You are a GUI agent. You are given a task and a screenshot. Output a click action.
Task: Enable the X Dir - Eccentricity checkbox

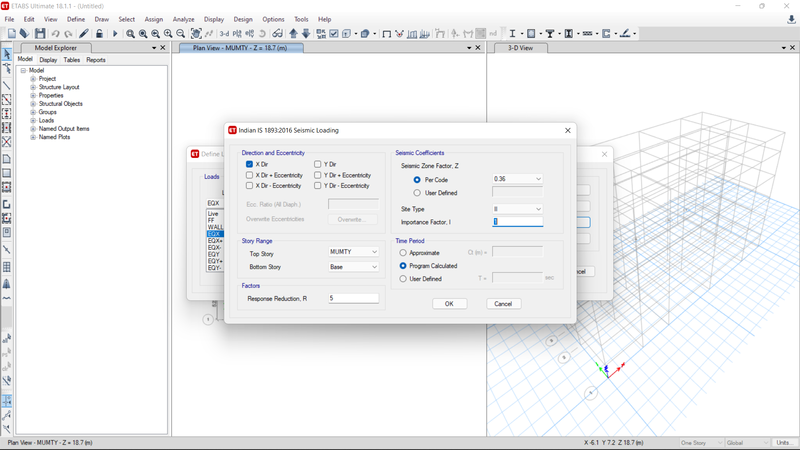tap(249, 186)
